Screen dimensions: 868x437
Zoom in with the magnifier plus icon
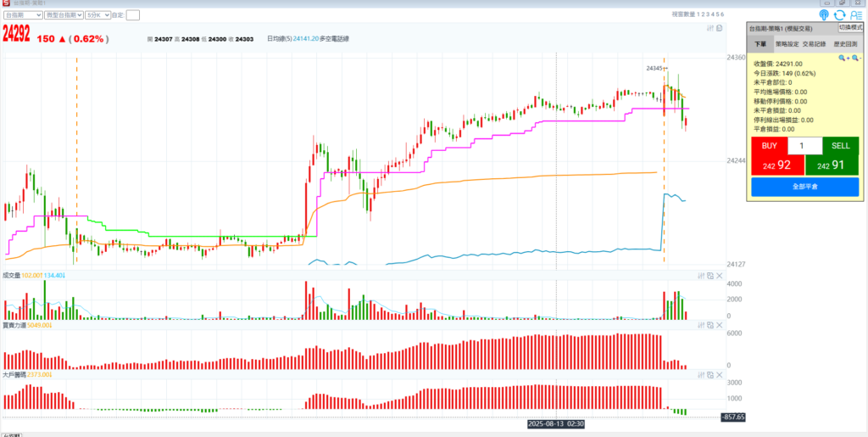843,58
